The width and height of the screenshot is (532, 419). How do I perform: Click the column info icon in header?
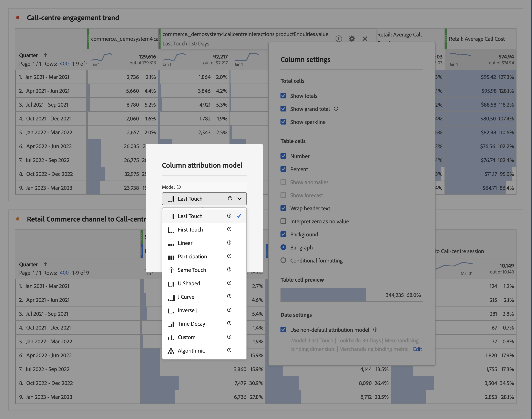pyautogui.click(x=339, y=39)
